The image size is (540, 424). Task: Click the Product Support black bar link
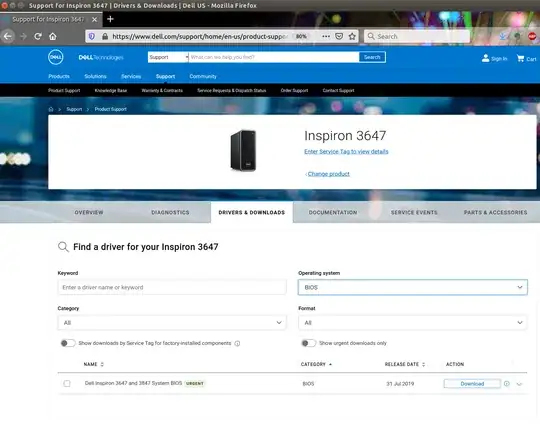(x=64, y=90)
